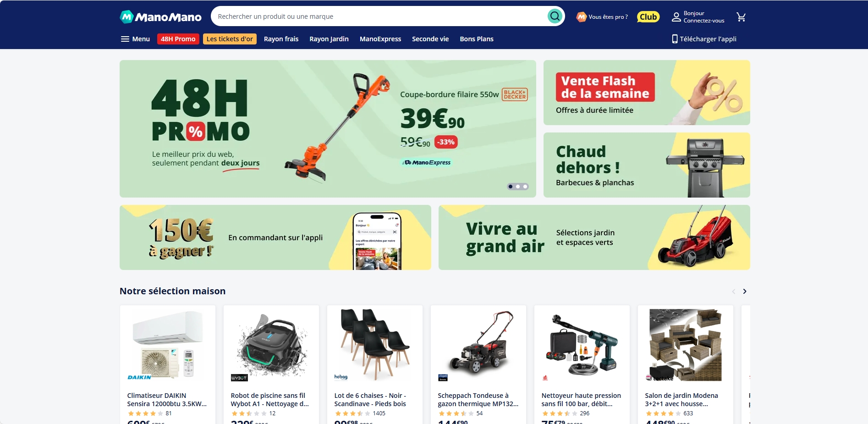Open Les tickets d'or tab
Viewport: 868px width, 424px height.
pos(230,39)
